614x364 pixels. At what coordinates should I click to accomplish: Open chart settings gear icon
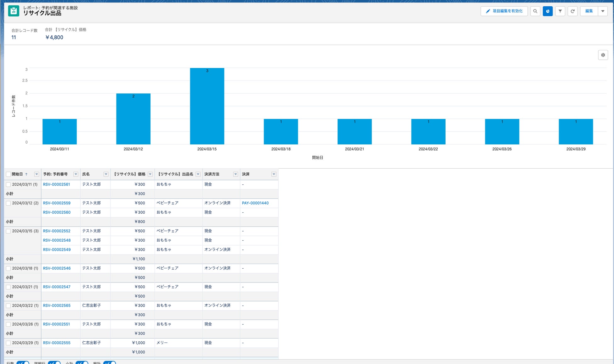pos(603,55)
